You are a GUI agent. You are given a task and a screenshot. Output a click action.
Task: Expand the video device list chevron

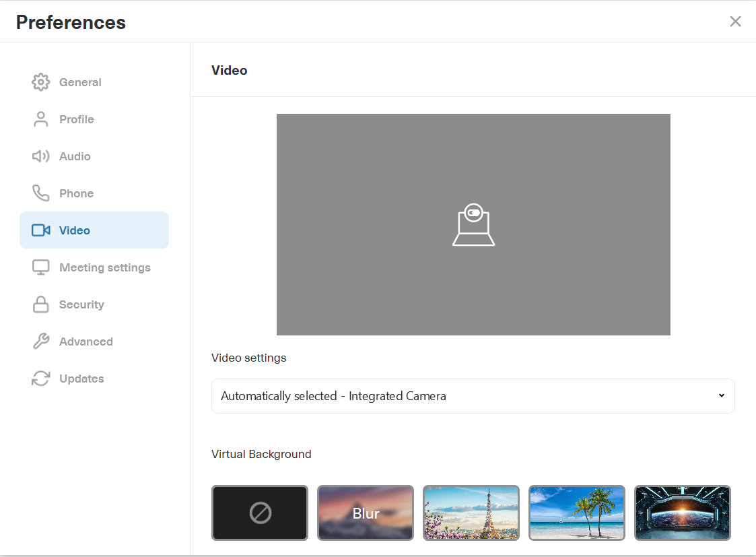pos(721,396)
